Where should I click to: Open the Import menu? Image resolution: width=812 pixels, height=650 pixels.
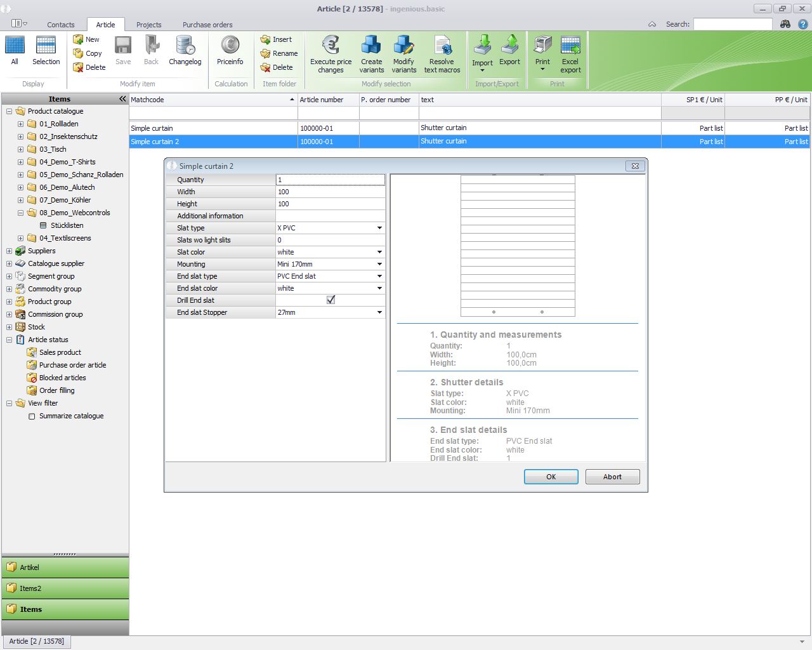click(482, 54)
